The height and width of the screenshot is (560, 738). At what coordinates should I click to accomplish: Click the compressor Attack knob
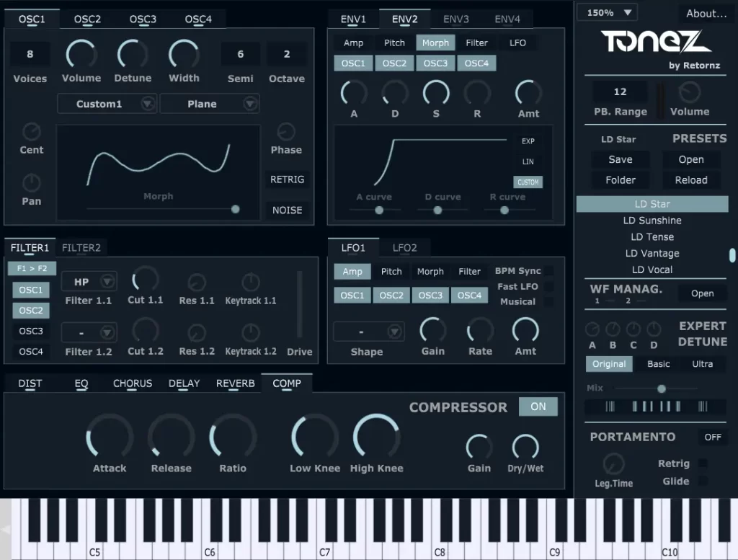(110, 437)
